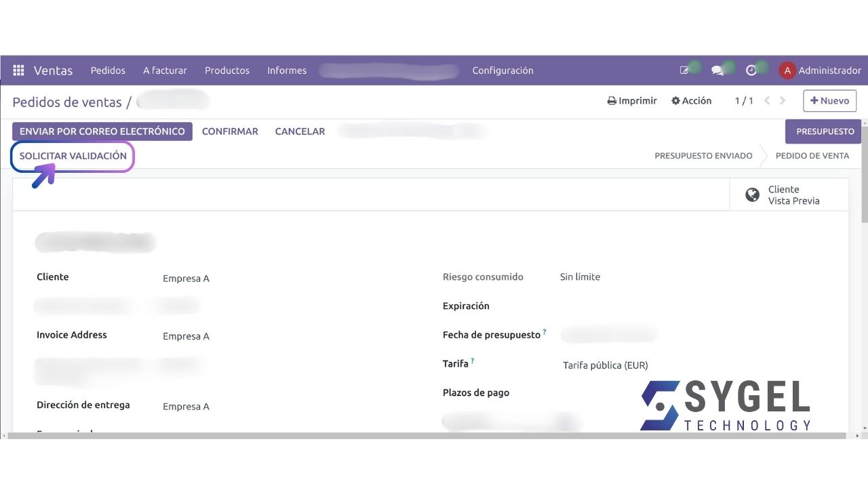The image size is (868, 488).
Task: Go to previous record arrow
Action: [x=767, y=101]
